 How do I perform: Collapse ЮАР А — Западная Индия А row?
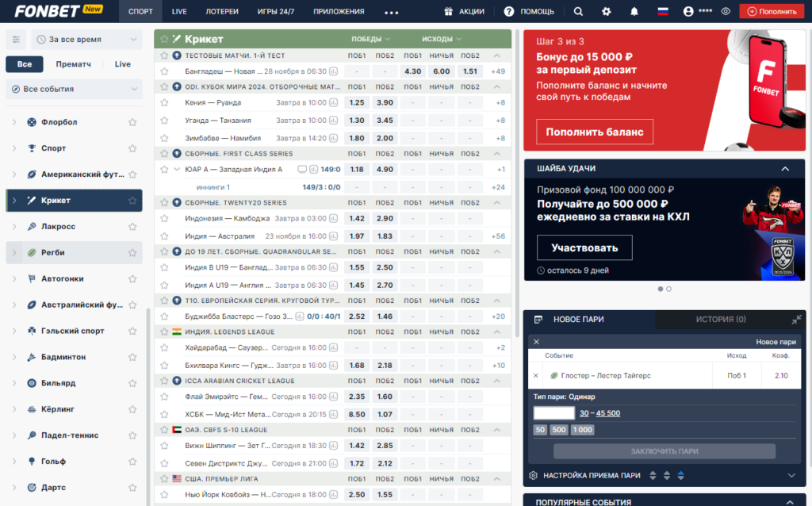point(177,170)
